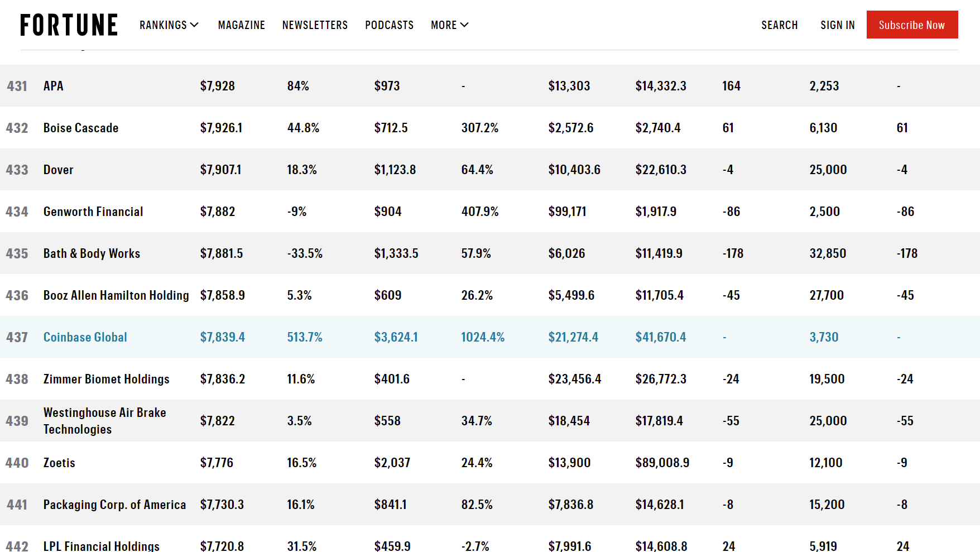Select Boise Cascade revenue $7,926.1
Screen dimensions: 980x552
[x=222, y=128]
